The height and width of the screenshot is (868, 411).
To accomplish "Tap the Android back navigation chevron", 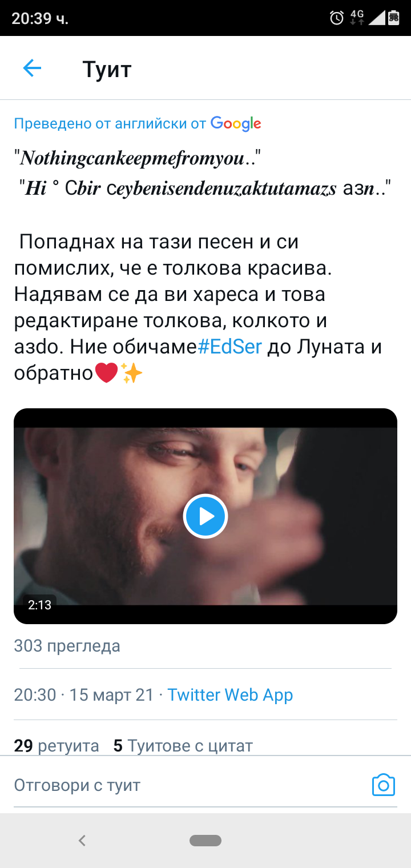I will (x=82, y=840).
